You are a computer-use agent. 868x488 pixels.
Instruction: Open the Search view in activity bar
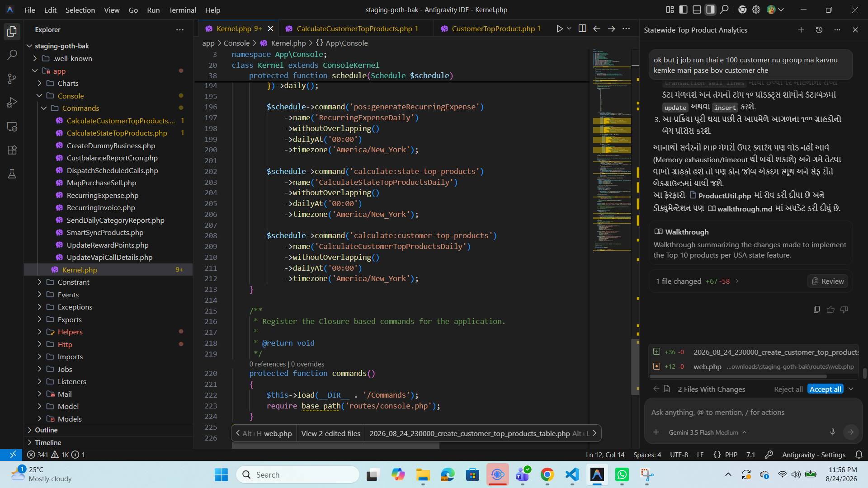coord(12,55)
